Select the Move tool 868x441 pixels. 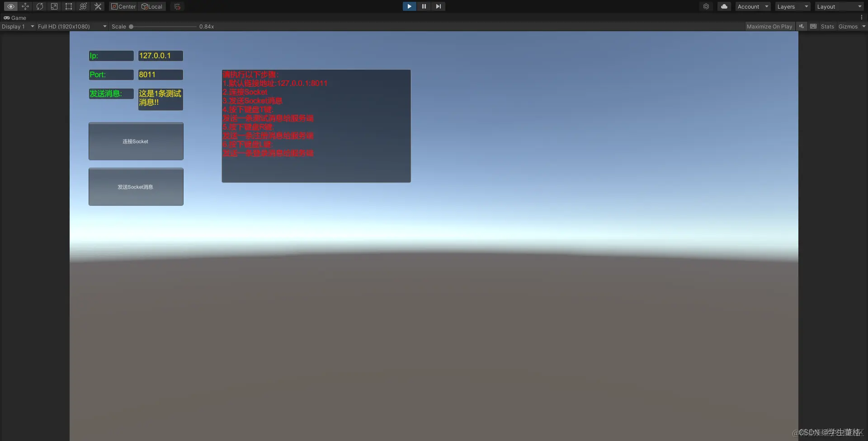(25, 6)
